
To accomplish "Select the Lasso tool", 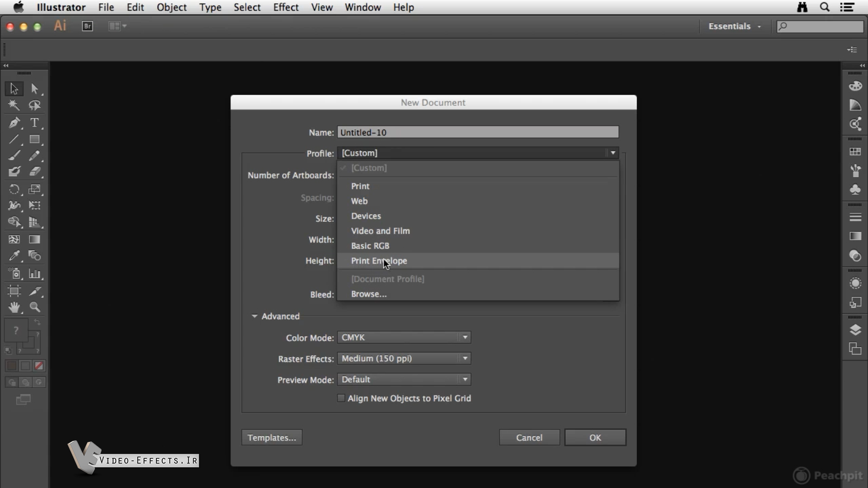I will [x=35, y=105].
